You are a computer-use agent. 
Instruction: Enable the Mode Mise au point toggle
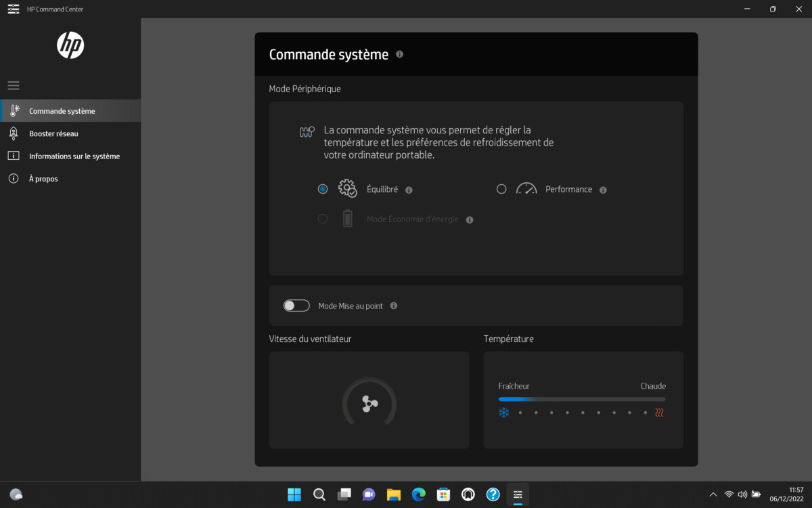[296, 306]
